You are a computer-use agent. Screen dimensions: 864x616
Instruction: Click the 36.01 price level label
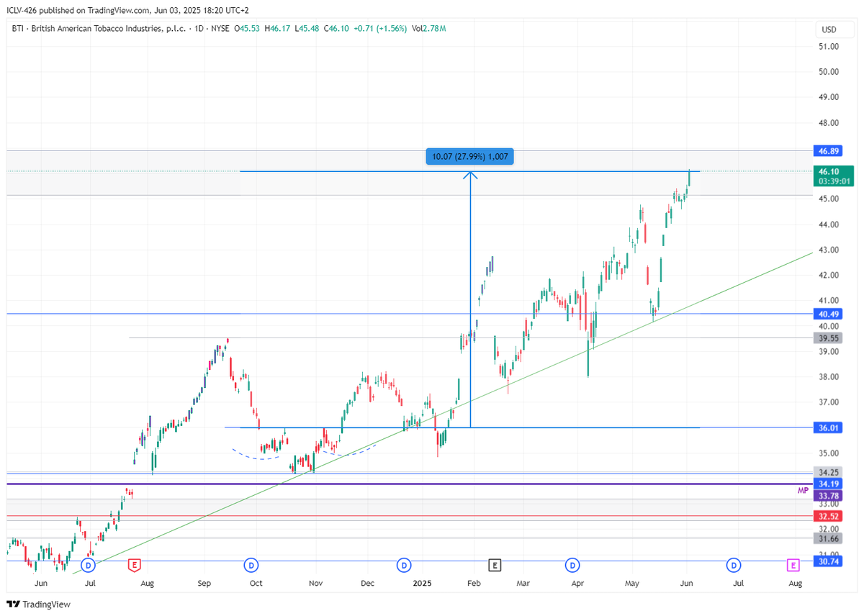pos(829,428)
